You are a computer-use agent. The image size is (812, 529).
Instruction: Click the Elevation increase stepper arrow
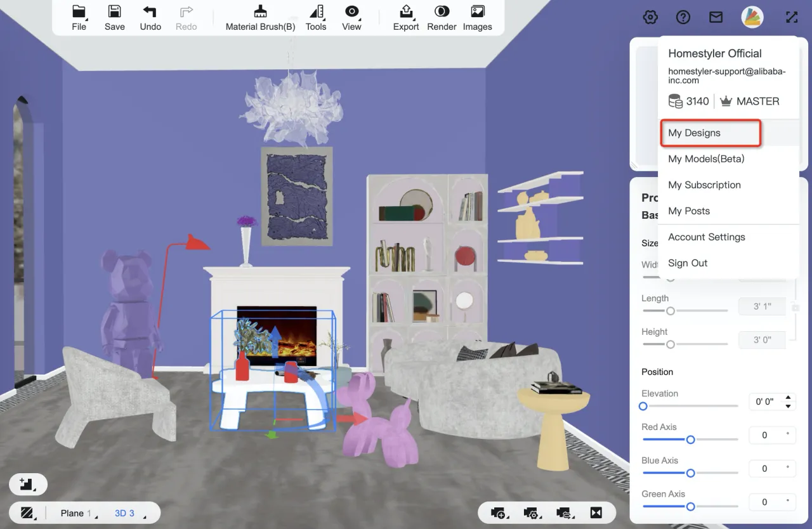point(788,397)
